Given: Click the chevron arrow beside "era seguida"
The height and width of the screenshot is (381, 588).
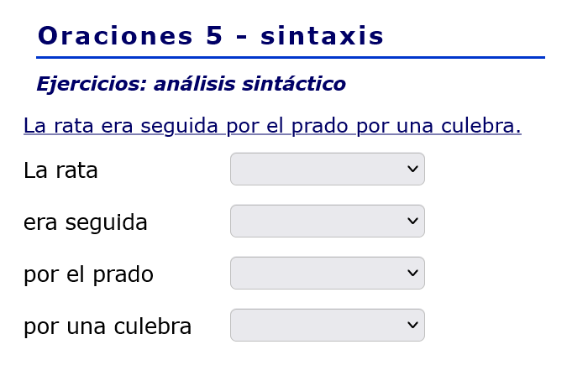Looking at the screenshot, I should click(x=412, y=222).
